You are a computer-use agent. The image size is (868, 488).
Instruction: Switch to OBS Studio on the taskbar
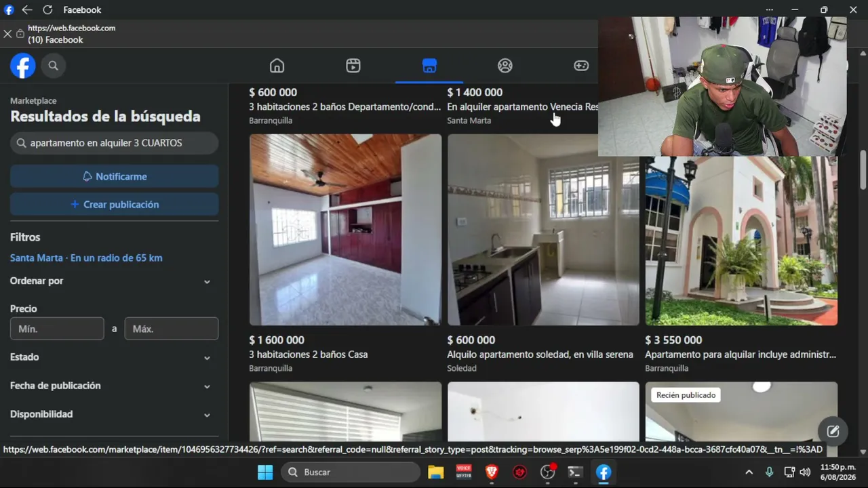[548, 472]
